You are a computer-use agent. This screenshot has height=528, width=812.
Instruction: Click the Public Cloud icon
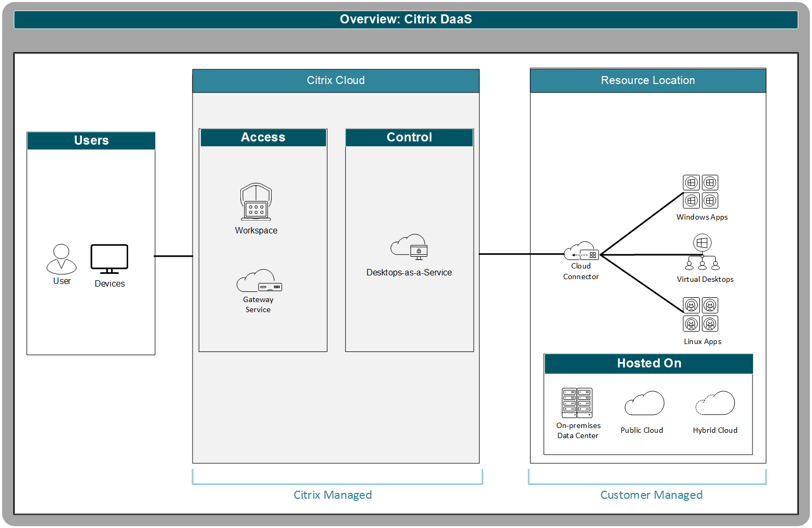click(x=644, y=404)
